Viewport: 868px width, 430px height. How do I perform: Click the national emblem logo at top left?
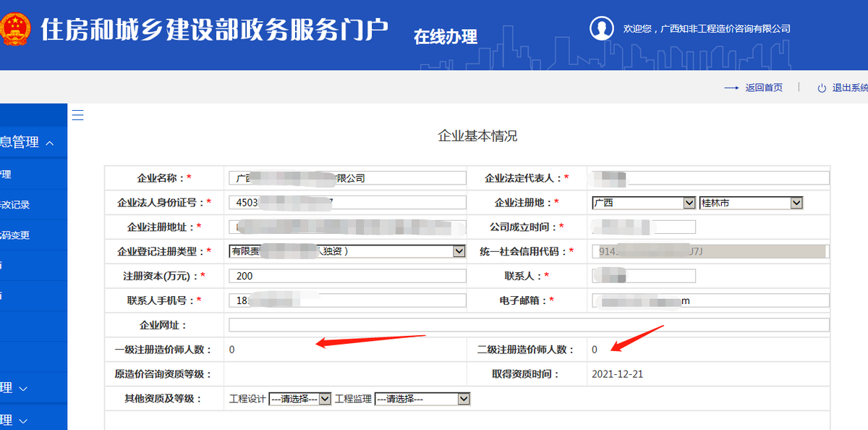(x=16, y=30)
